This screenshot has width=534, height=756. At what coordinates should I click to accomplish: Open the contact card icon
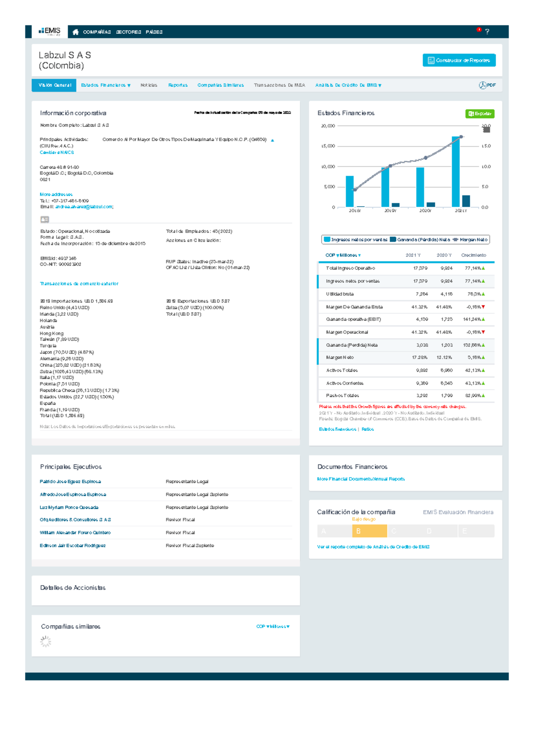pyautogui.click(x=44, y=219)
